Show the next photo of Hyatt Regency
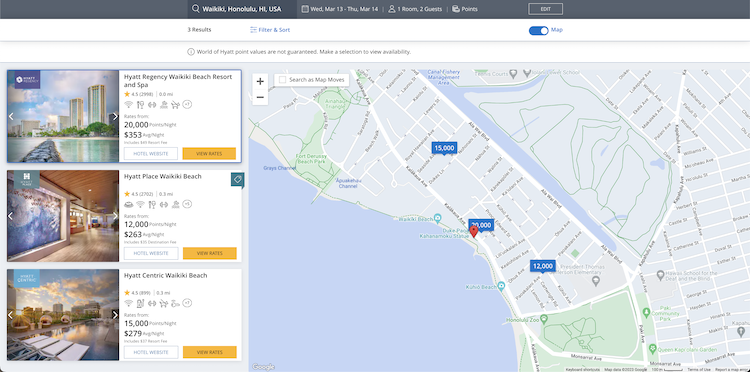Viewport: 750px width, 372px height. [115, 116]
